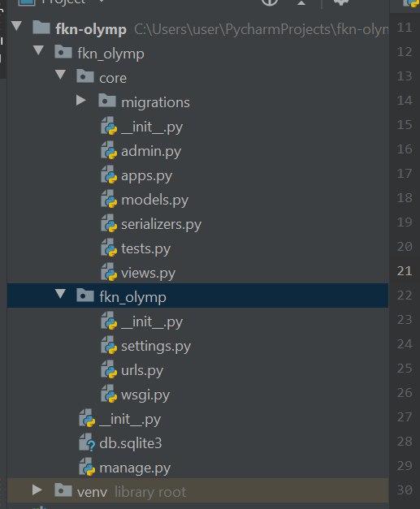Screen dimensions: 420x509
Task: Select __init__.py directly above settings.py
Action: click(x=152, y=322)
